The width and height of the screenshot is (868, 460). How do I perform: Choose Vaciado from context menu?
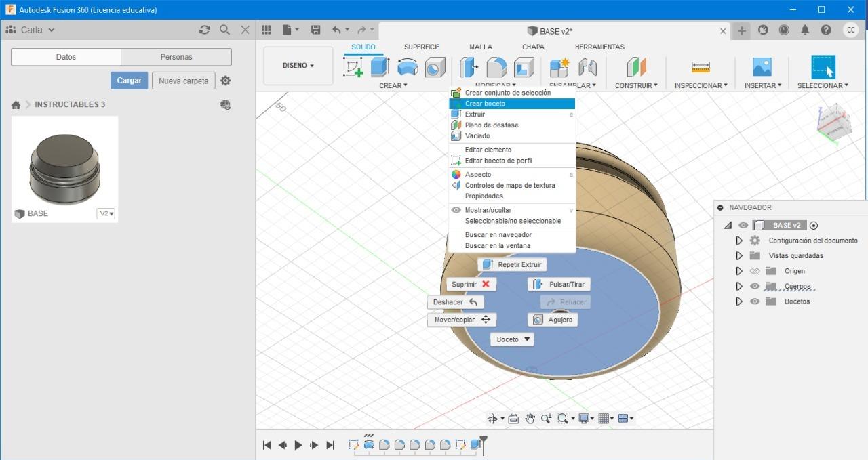[x=512, y=136]
